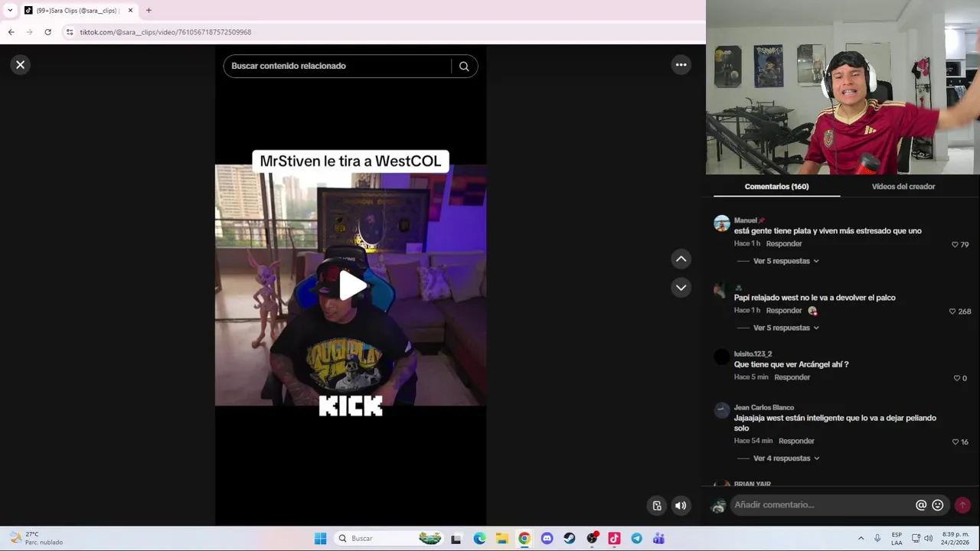This screenshot has width=980, height=551.
Task: Expand 5 replies under 'Papi relajado' comment
Action: (x=786, y=328)
